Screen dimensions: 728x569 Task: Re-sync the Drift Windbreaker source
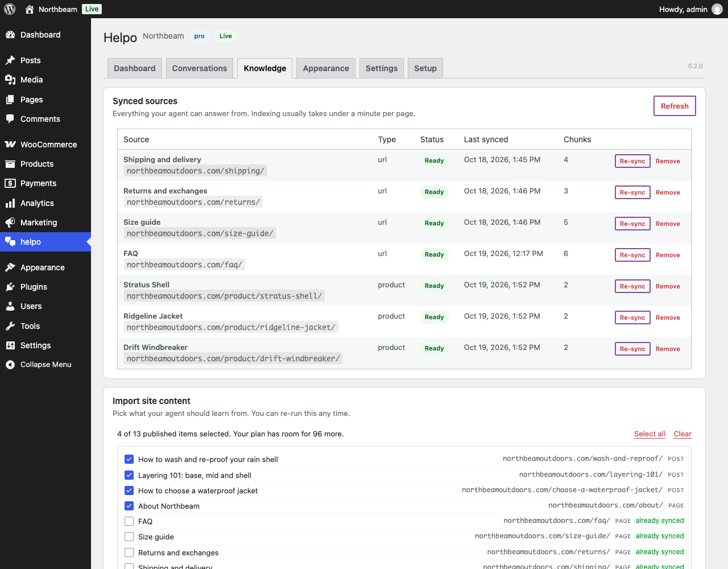(632, 349)
